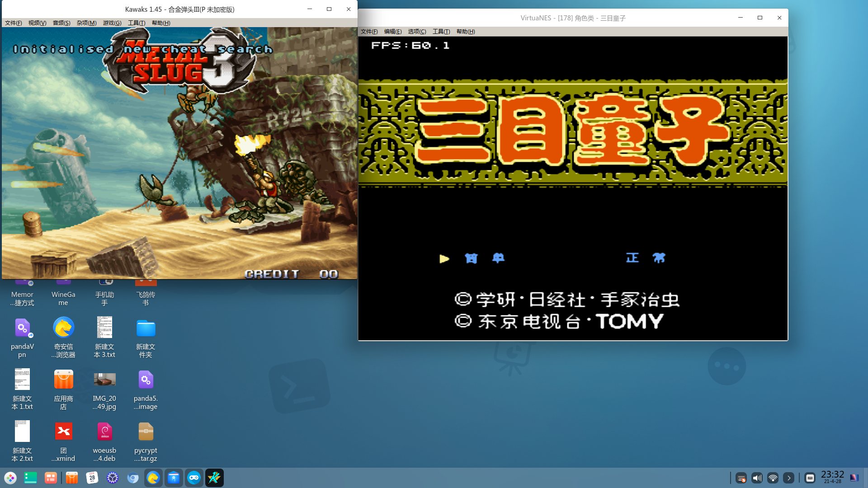
Task: Select the pycrypt tar.gz archive file
Action: (x=146, y=432)
